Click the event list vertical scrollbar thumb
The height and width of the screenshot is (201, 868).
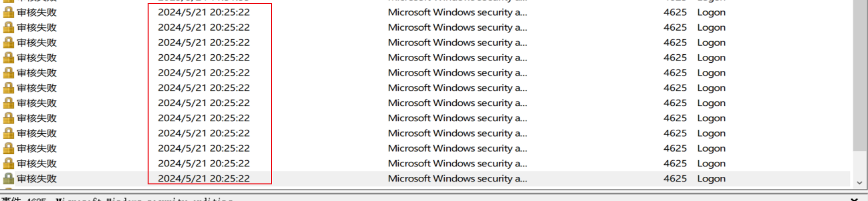coord(860,75)
